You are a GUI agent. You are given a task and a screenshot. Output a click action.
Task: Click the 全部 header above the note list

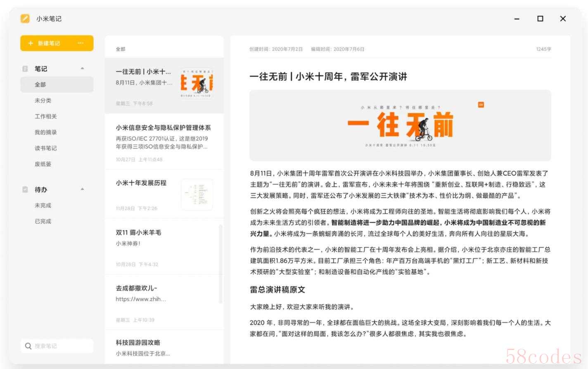121,49
